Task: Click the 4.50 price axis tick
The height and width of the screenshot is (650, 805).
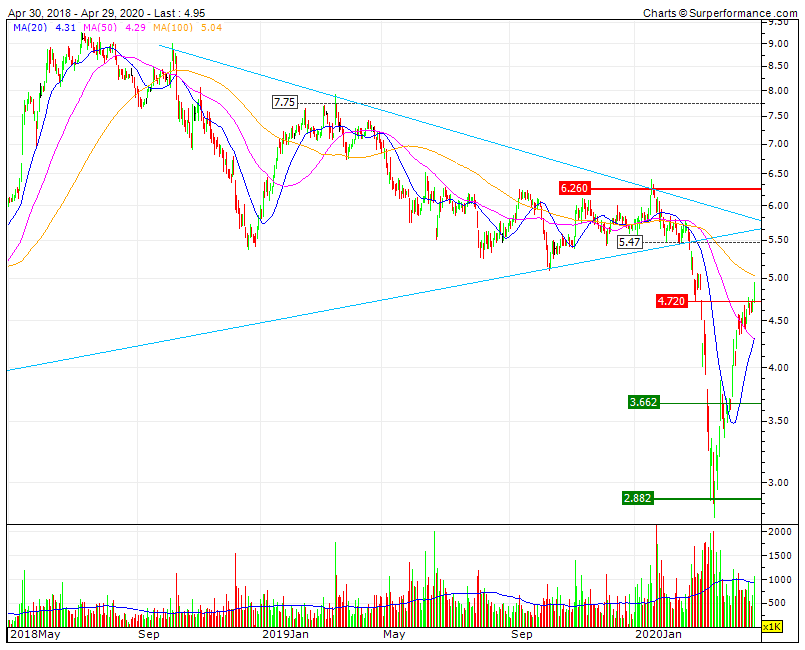Action: pyautogui.click(x=778, y=320)
